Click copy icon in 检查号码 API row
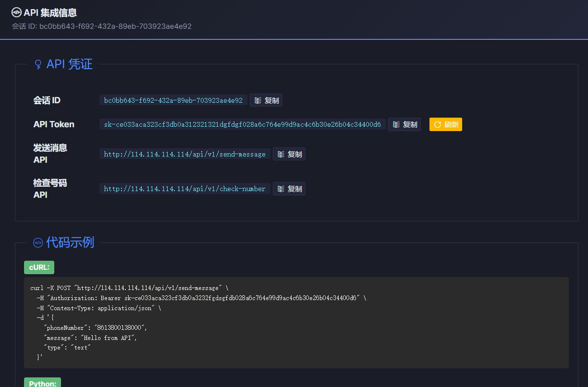 coord(281,189)
